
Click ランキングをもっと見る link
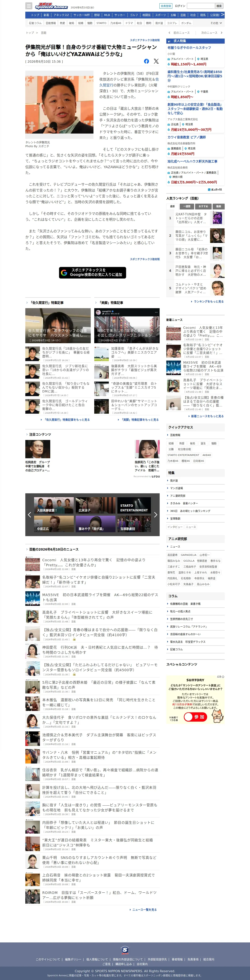coord(207,301)
